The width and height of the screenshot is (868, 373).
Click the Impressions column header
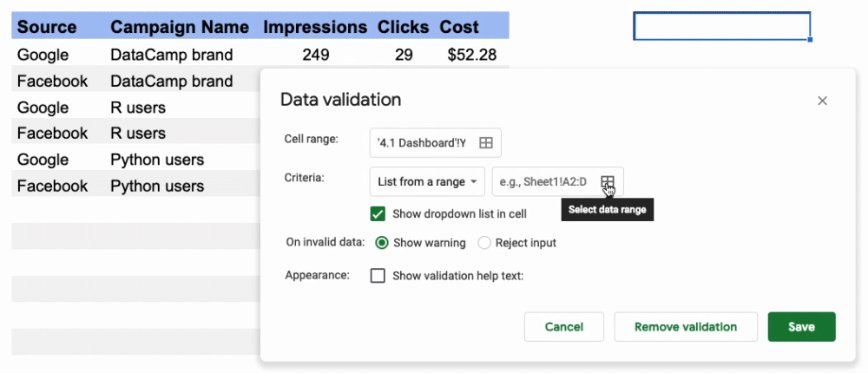coord(315,27)
